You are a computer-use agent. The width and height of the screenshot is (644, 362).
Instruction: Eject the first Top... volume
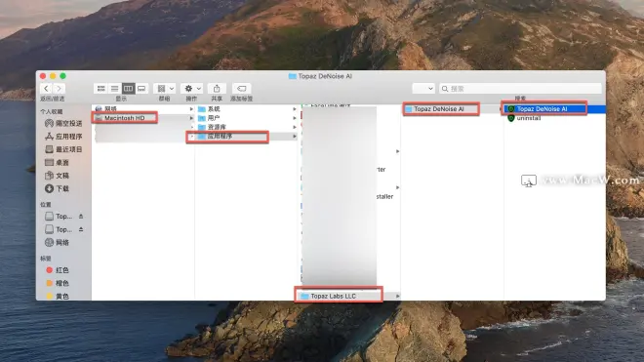(81, 217)
